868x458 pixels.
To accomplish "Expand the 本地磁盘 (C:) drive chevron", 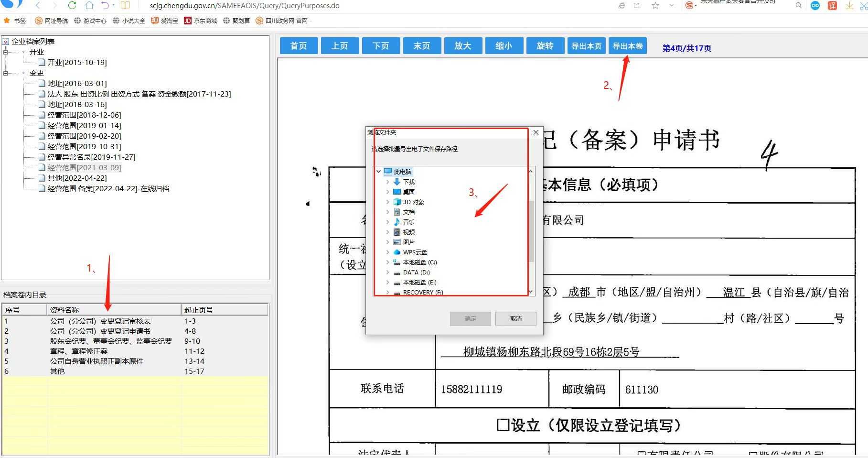I will 387,262.
